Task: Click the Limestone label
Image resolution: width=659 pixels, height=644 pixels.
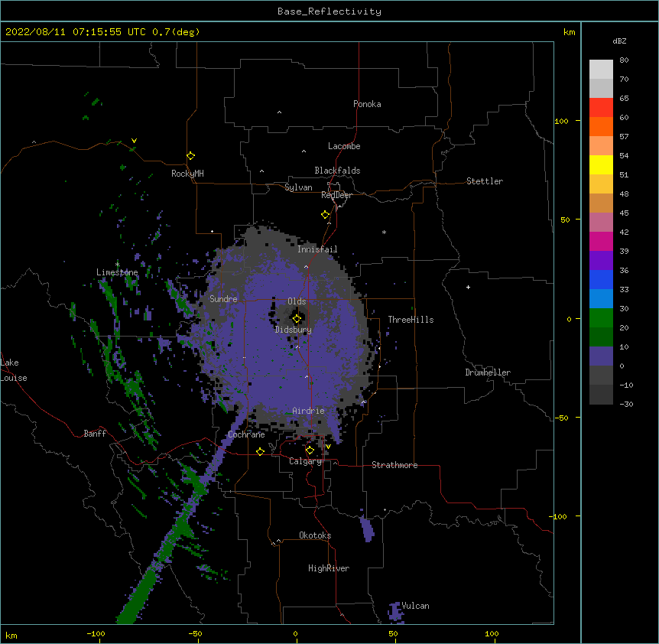Action: [x=117, y=272]
